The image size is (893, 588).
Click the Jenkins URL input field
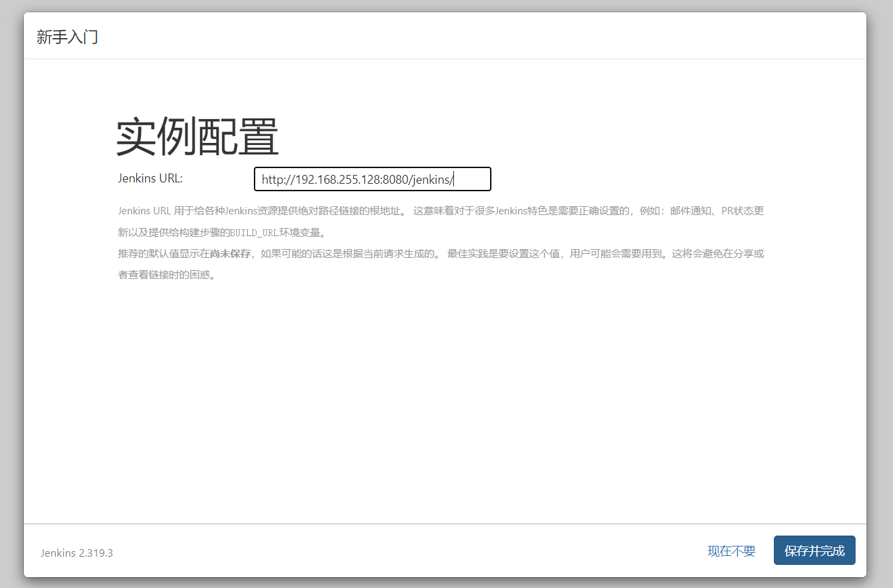372,179
